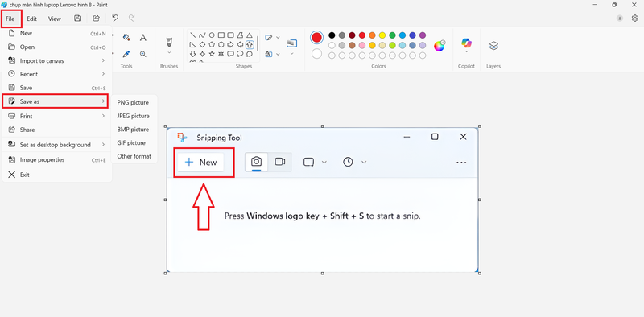Pick the Triangle shape
Image resolution: width=644 pixels, height=317 pixels.
pyautogui.click(x=250, y=35)
